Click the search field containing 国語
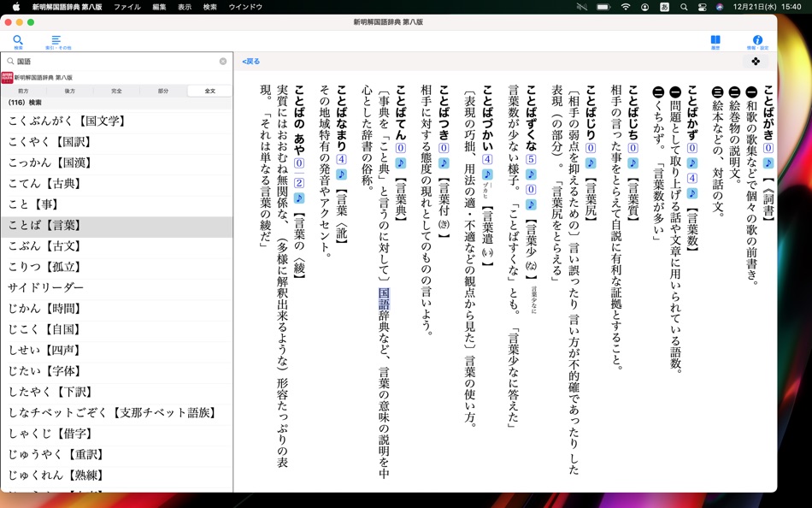 pyautogui.click(x=116, y=62)
